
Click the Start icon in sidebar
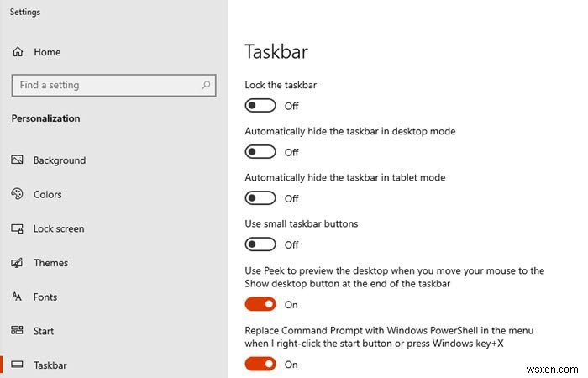click(x=17, y=331)
